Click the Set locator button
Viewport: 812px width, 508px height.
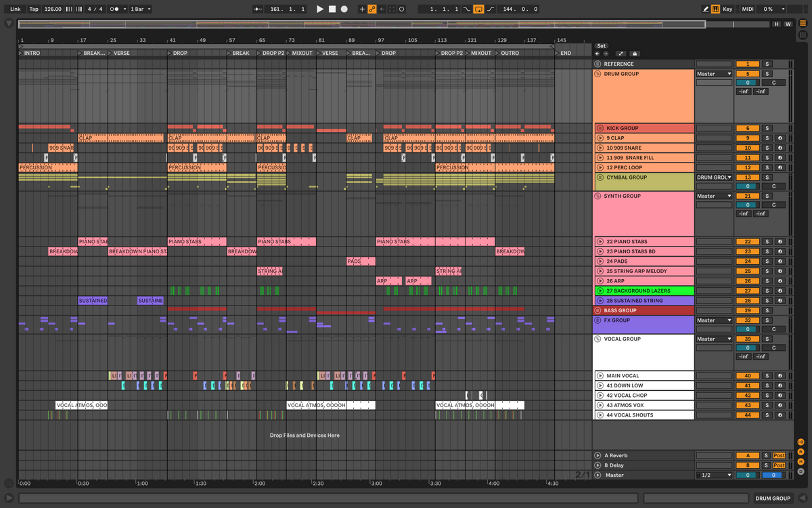click(x=602, y=46)
